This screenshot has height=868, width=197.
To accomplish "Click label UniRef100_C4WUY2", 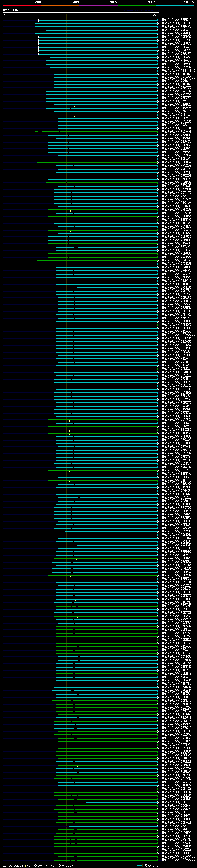I will click(x=177, y=785).
